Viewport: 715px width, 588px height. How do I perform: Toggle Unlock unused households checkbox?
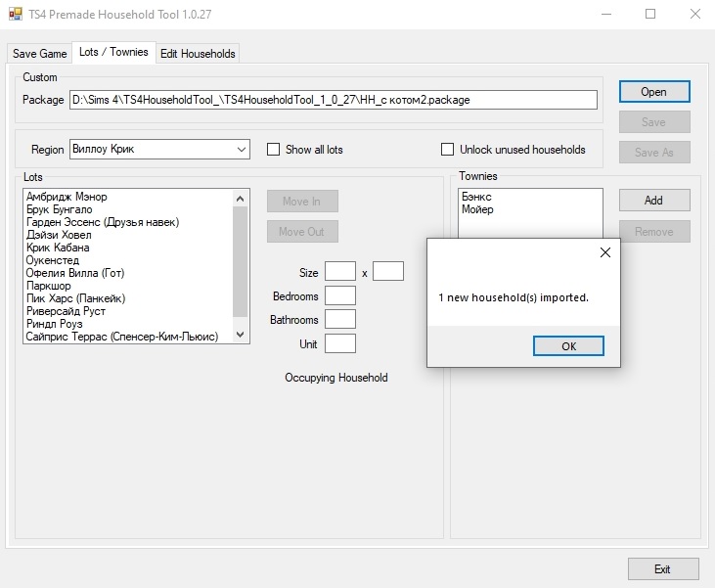point(448,150)
